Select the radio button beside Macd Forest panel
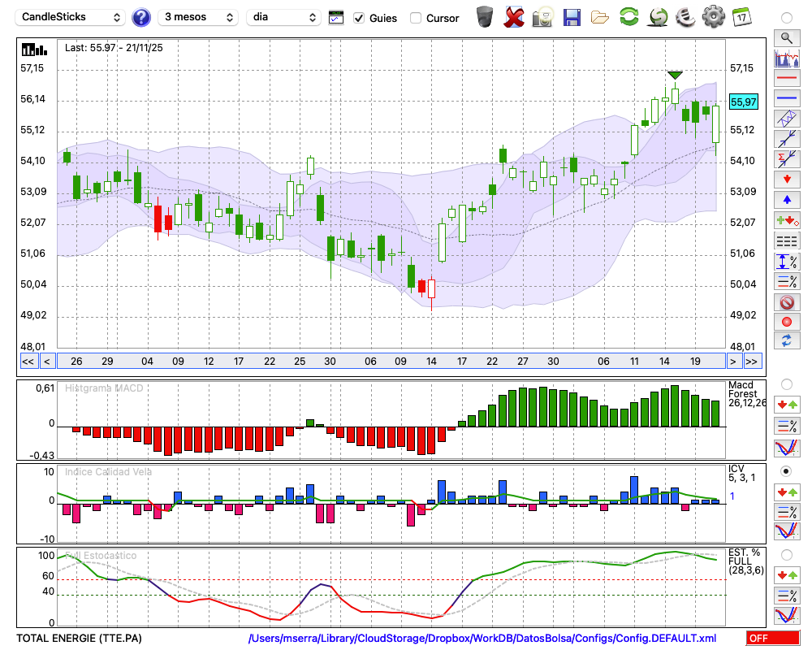Screen dimensions: 812x650 click(786, 383)
